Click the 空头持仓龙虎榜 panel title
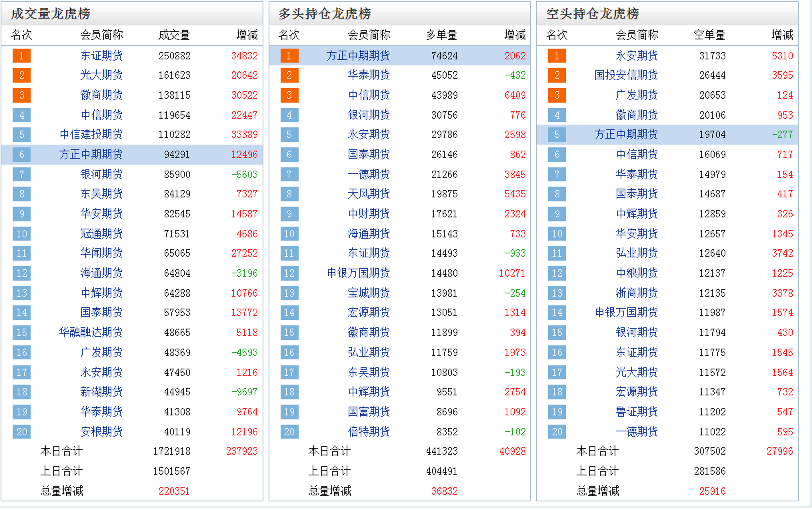The width and height of the screenshot is (812, 510). click(593, 14)
